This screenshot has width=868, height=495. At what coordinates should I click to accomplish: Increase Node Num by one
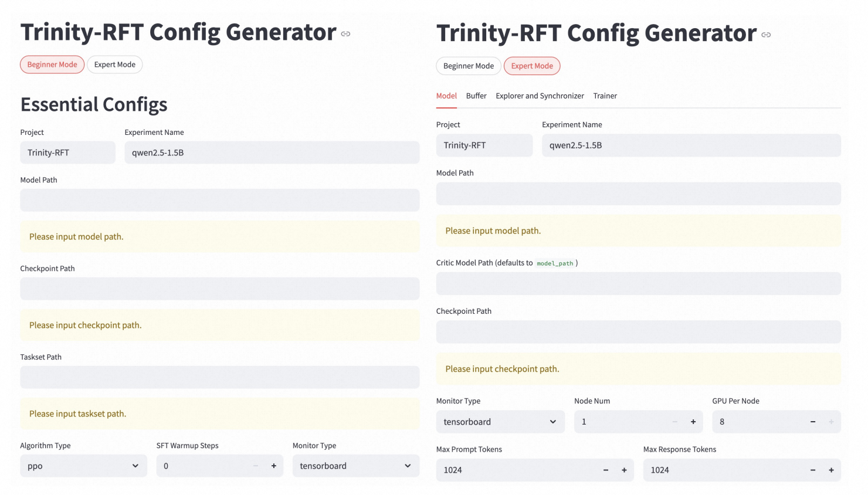tap(693, 422)
